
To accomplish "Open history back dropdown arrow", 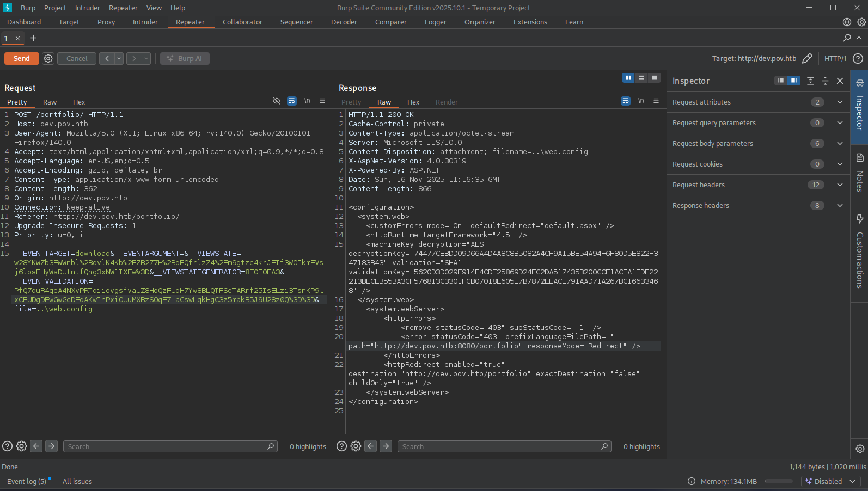I will click(x=119, y=58).
